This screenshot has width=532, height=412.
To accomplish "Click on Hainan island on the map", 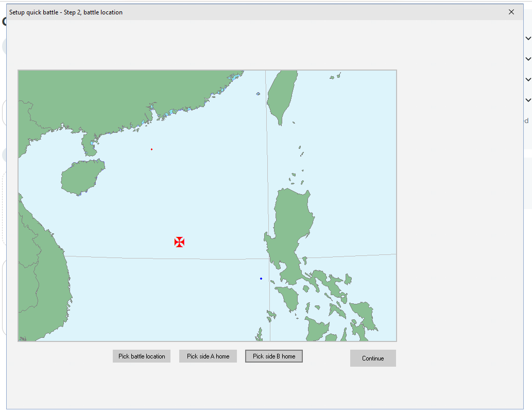I will [82, 177].
